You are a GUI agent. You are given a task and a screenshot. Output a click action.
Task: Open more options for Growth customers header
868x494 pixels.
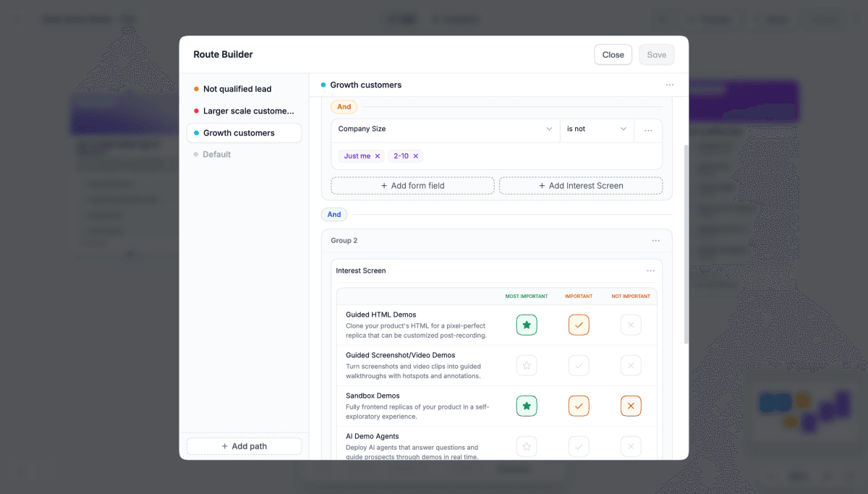point(670,85)
